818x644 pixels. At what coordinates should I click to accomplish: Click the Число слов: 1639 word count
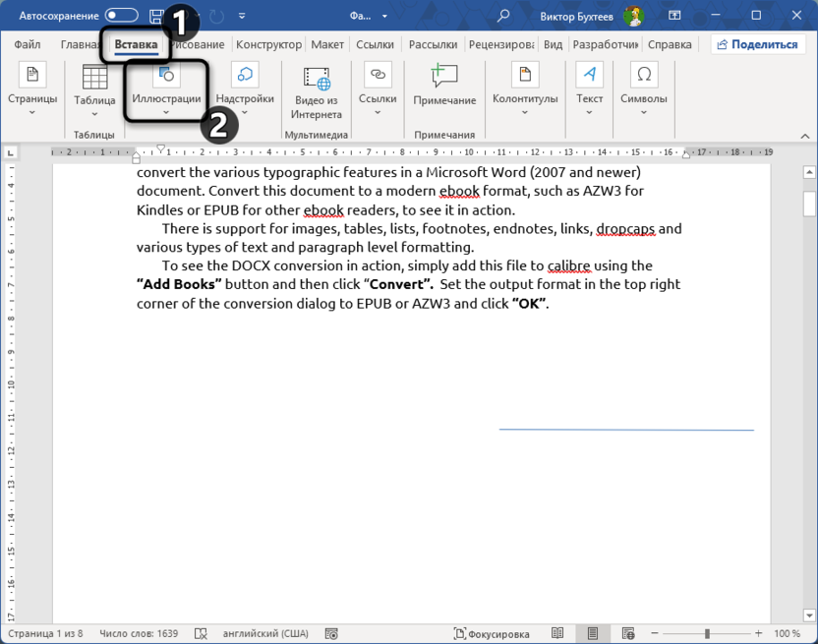140,634
